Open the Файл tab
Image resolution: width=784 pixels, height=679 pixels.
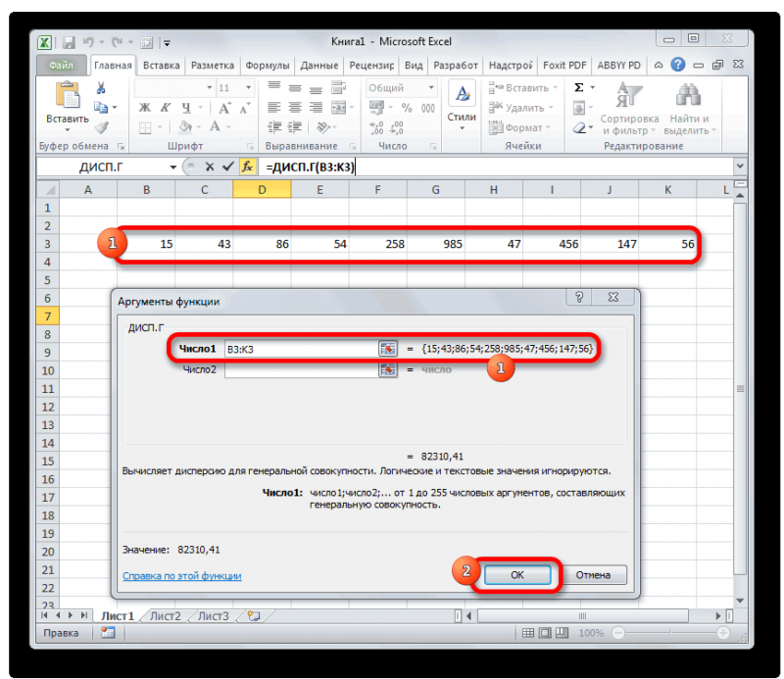coord(61,65)
